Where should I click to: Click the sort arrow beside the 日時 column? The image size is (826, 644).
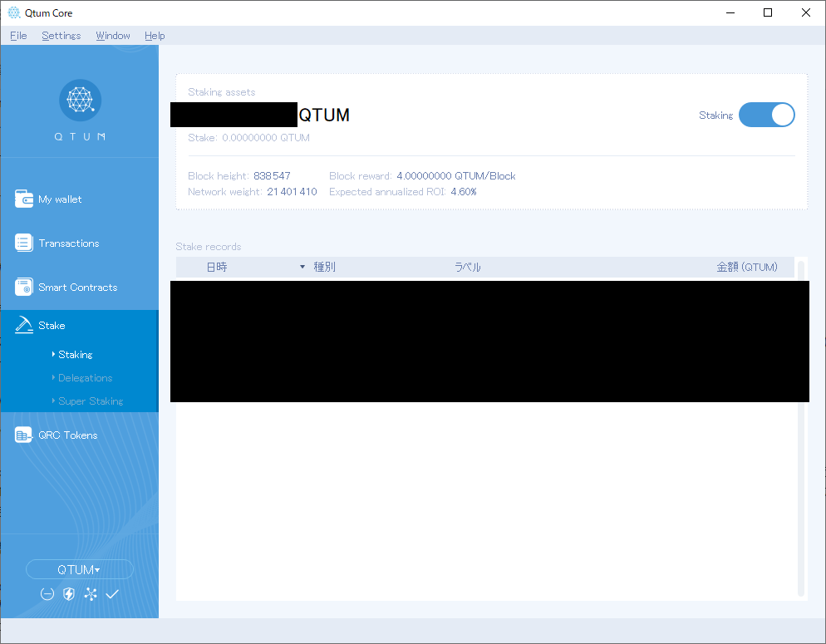pyautogui.click(x=302, y=267)
